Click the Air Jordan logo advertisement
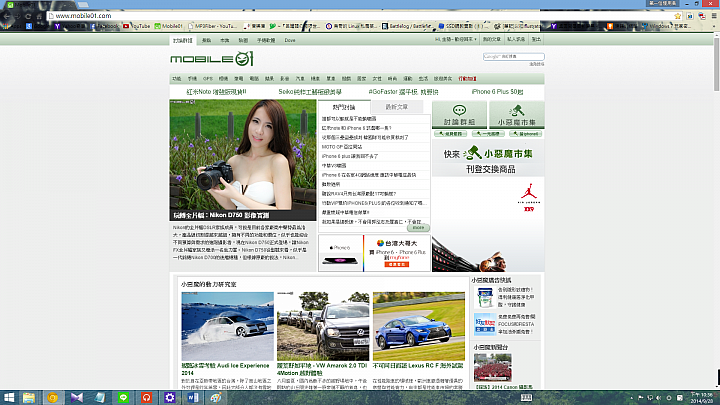Screen dimensions: 720x405 tap(529, 197)
